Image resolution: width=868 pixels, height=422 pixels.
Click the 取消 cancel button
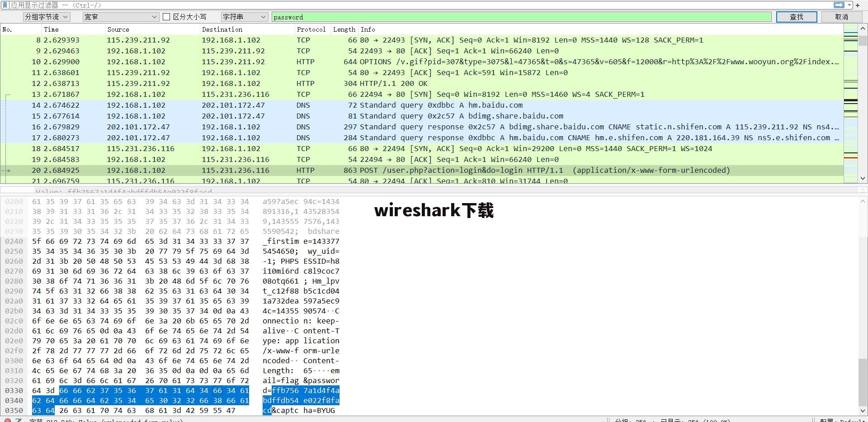click(x=841, y=17)
